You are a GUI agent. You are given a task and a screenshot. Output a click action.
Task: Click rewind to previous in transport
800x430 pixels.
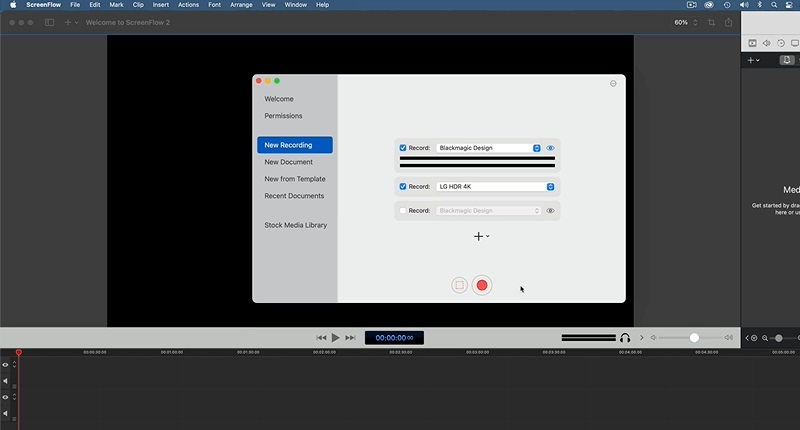(x=321, y=338)
